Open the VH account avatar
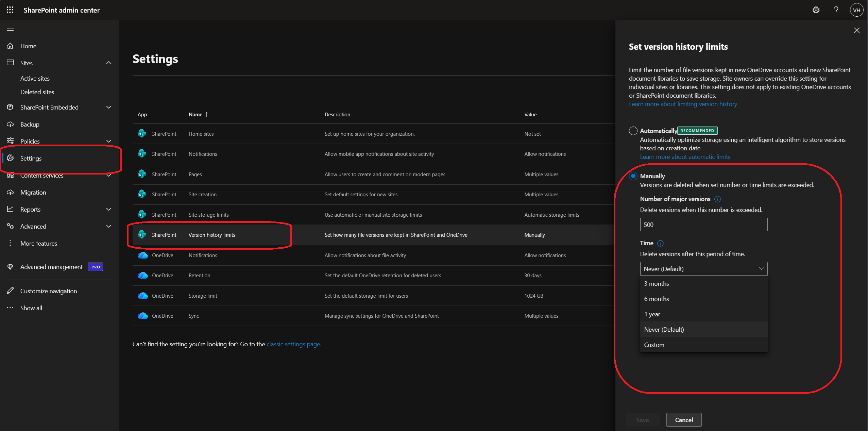 point(856,10)
